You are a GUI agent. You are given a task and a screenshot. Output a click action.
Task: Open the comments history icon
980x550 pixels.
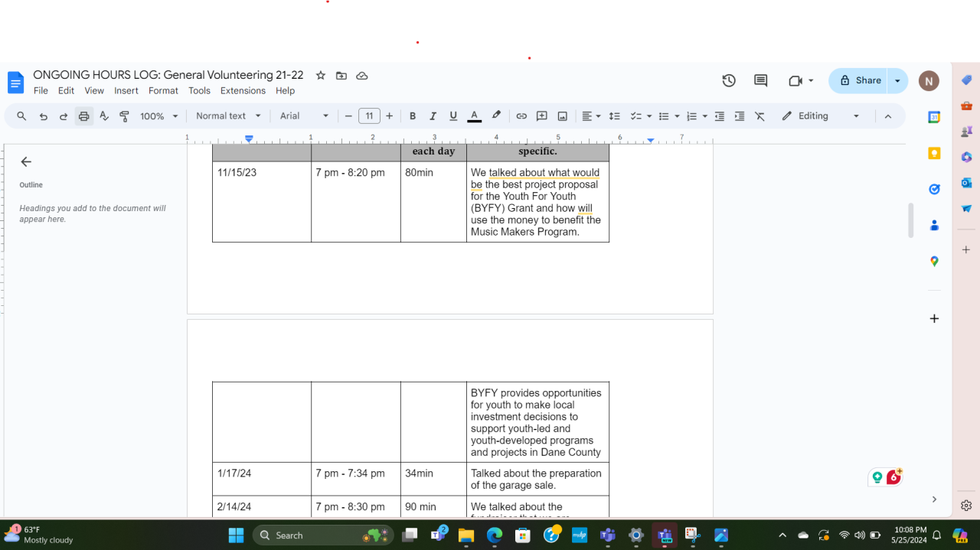760,80
